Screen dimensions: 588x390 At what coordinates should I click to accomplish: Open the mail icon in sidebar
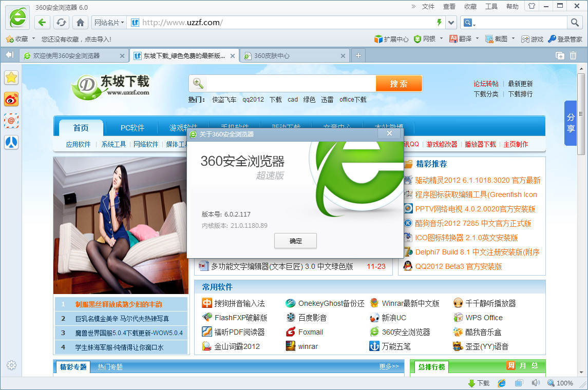tap(11, 121)
